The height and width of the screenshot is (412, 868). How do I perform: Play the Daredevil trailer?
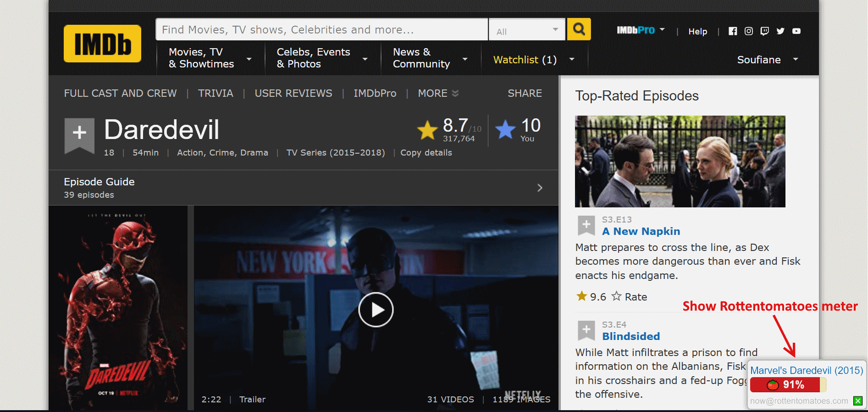click(376, 310)
